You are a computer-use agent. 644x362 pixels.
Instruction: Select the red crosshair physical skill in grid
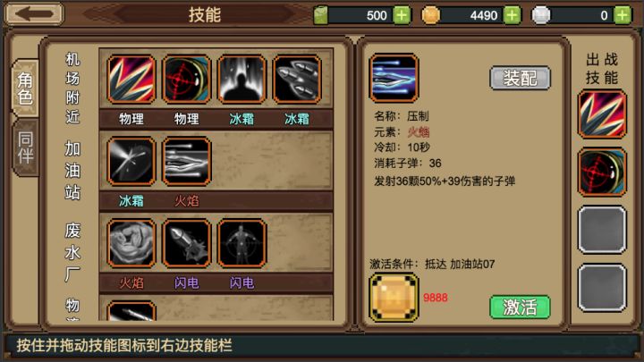[186, 80]
